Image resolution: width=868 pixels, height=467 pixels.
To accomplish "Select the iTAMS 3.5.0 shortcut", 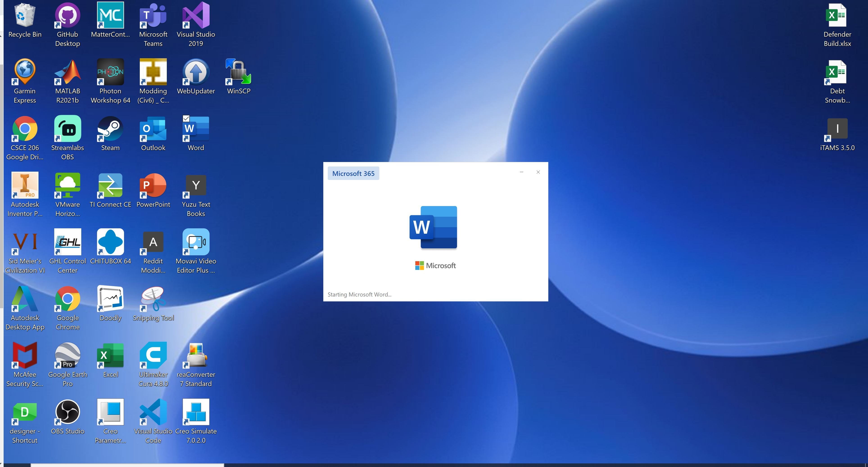I will (837, 129).
